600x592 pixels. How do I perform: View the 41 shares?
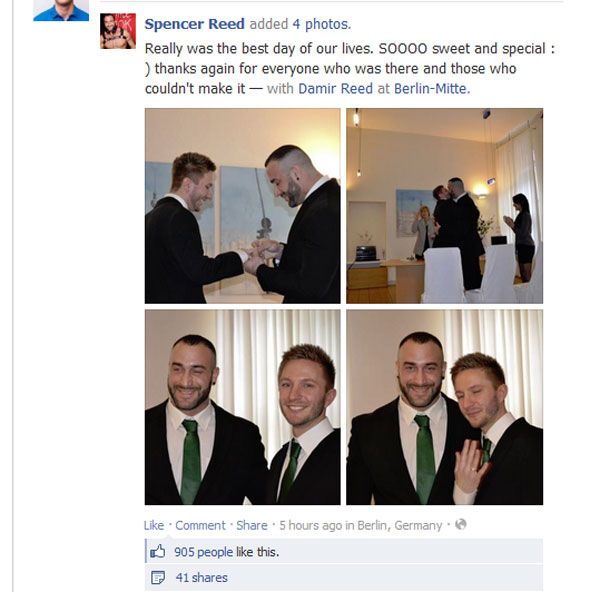202,577
